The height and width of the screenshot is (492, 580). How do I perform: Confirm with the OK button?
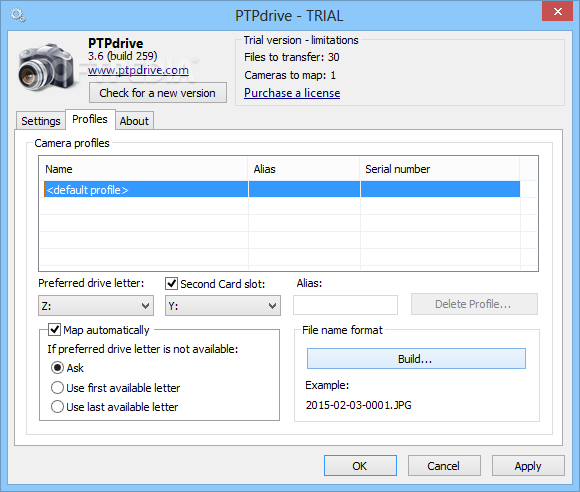pos(360,466)
